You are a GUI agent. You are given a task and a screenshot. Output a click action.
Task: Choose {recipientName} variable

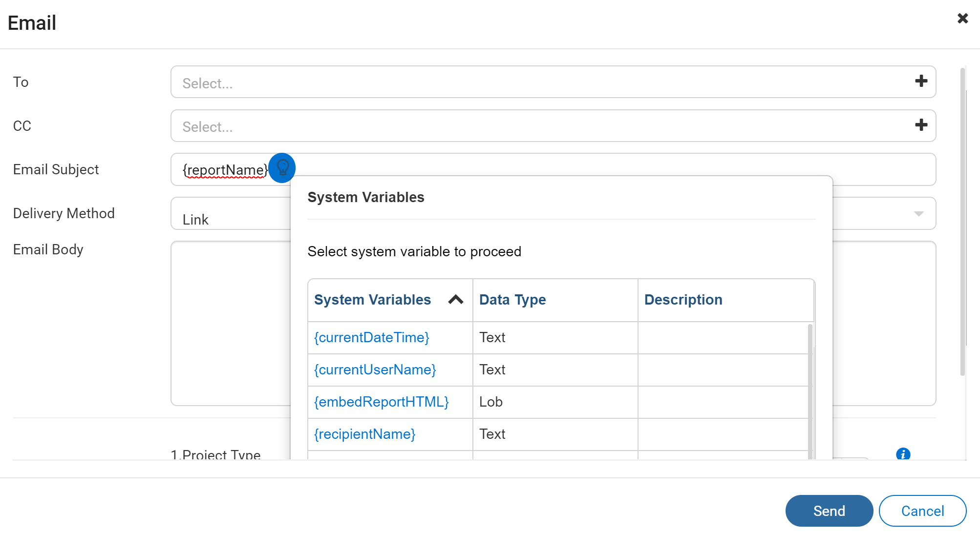pyautogui.click(x=364, y=434)
